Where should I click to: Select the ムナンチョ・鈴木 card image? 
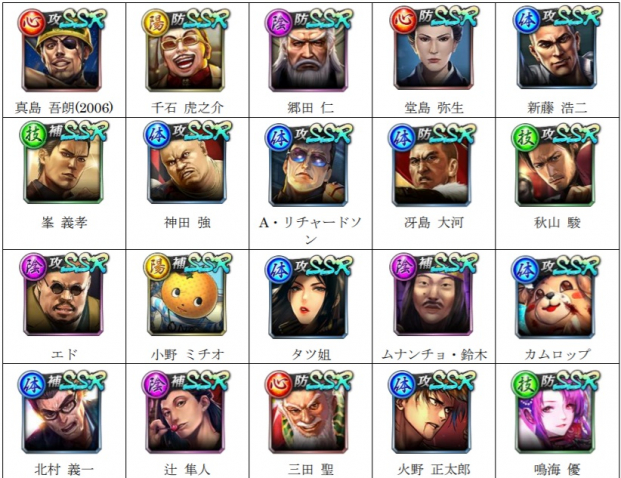pos(434,295)
